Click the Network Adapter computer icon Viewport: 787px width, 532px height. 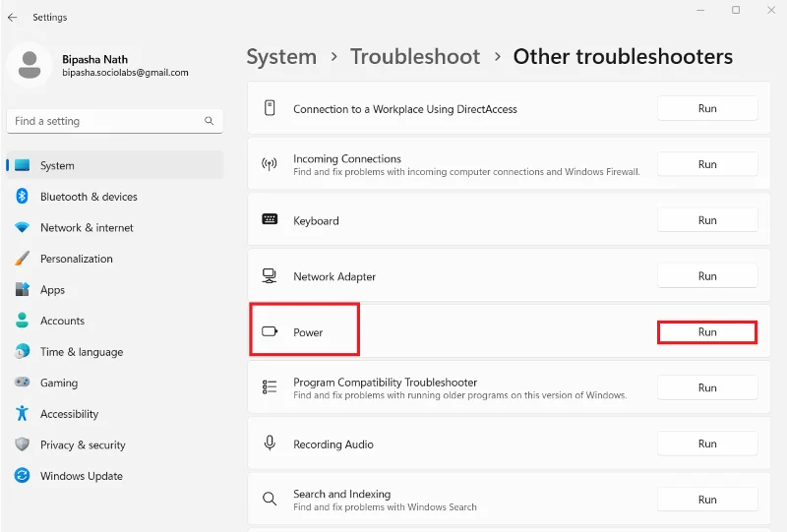point(270,276)
